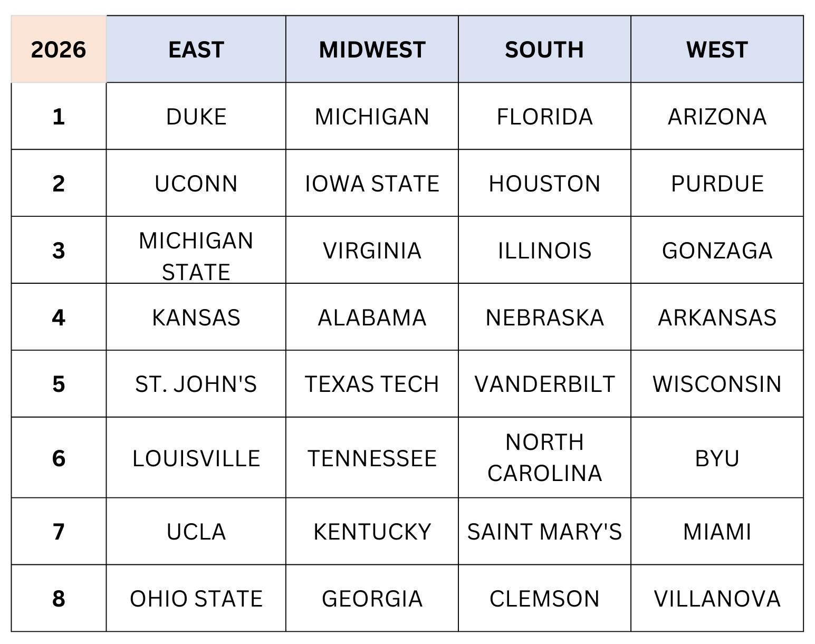815x644 pixels.
Task: Click the TEXAS TECH cell
Action: point(372,384)
